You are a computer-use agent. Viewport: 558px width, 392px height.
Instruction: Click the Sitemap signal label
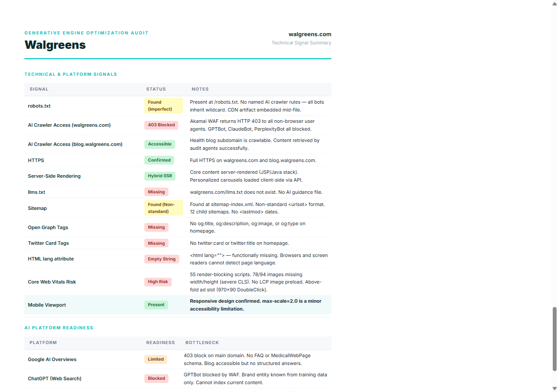click(37, 208)
